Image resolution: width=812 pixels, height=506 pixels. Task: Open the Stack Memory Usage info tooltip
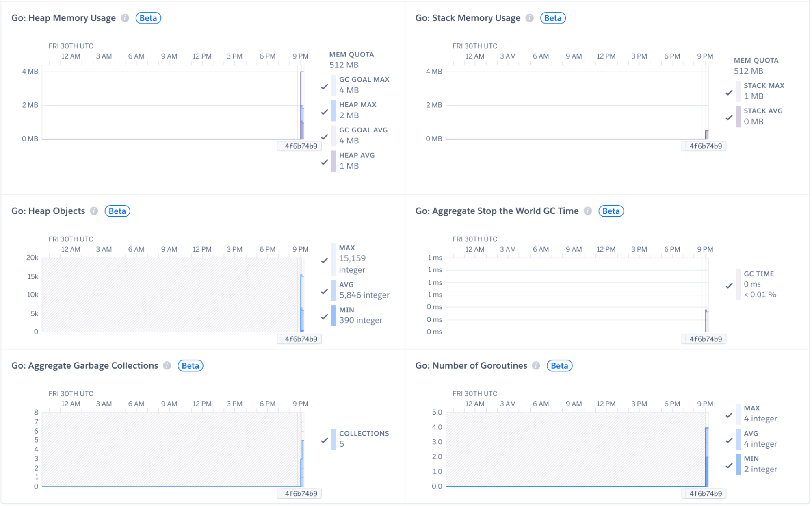[530, 18]
